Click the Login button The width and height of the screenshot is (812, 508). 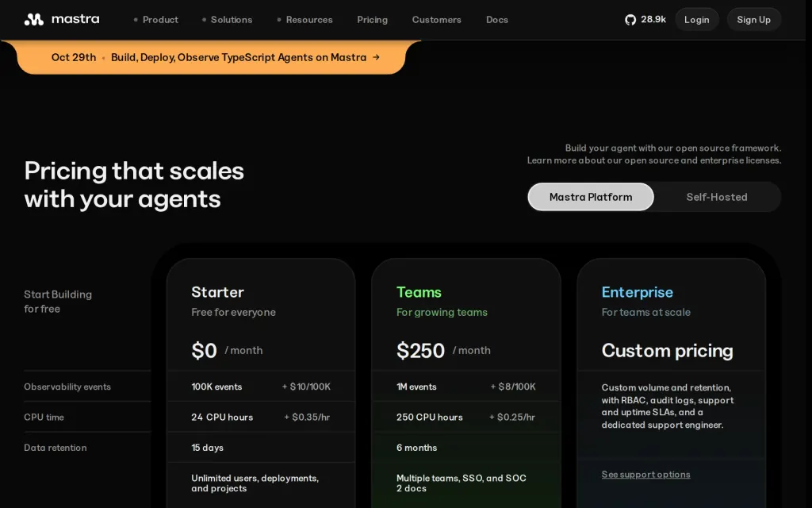(696, 20)
